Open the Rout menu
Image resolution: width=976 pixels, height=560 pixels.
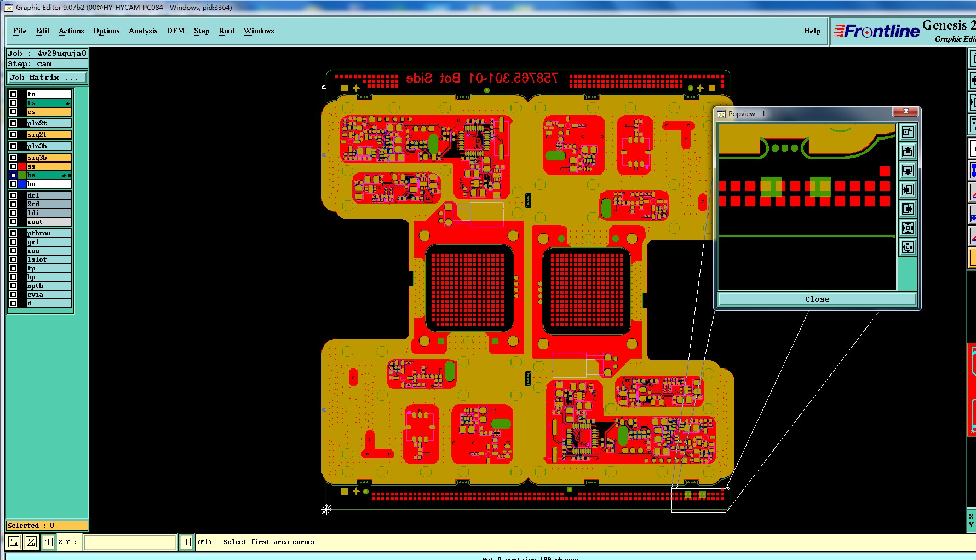(227, 31)
